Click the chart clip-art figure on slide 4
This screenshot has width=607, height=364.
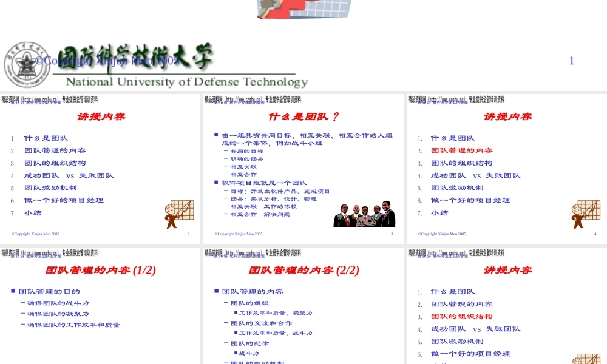pyautogui.click(x=586, y=214)
